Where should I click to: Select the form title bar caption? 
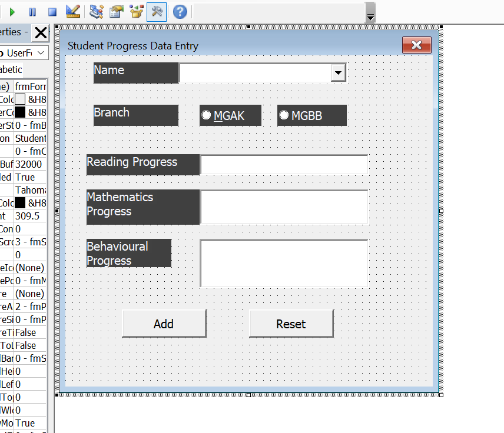point(132,46)
